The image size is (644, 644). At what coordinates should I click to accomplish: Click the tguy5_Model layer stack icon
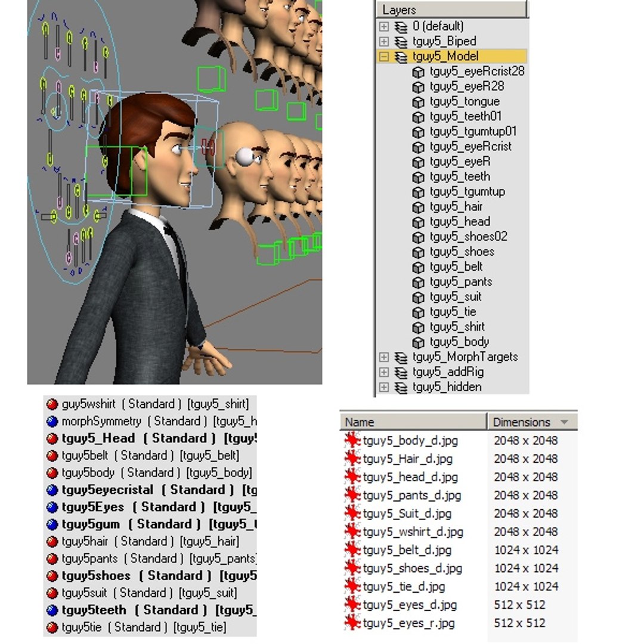pos(401,57)
